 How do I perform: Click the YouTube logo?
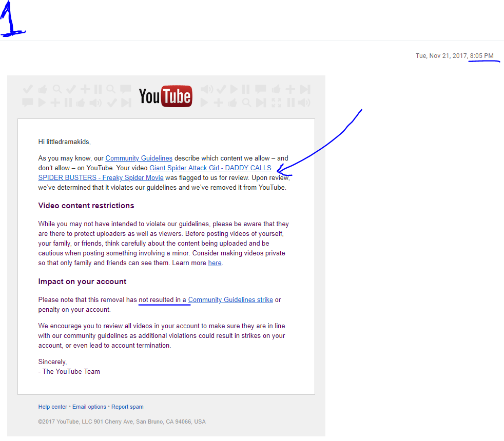(x=166, y=96)
